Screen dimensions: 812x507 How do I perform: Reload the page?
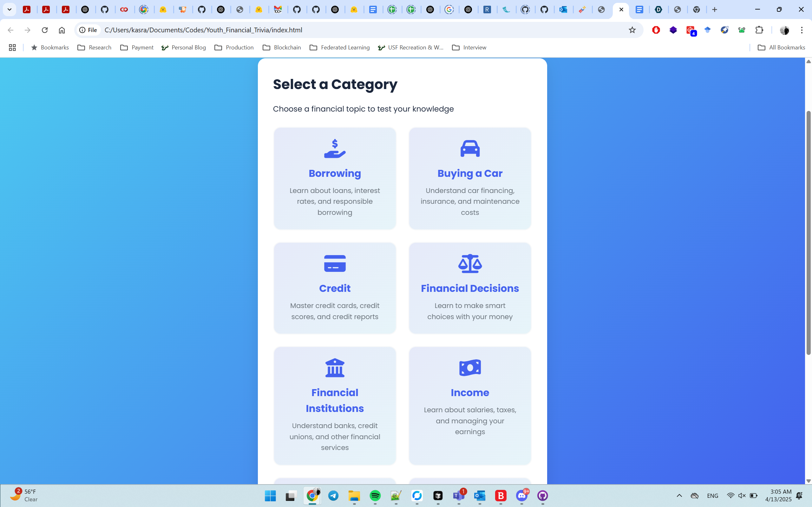point(45,30)
